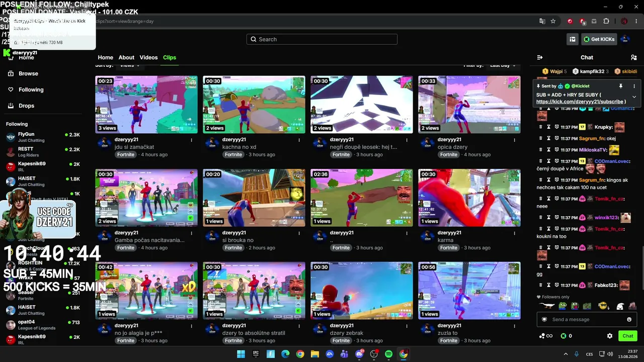Open the Fortnite tag under 'jdu si zamačkat'

click(x=126, y=155)
